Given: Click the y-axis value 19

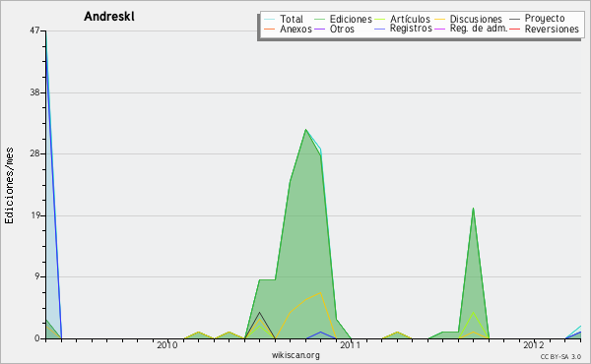Looking at the screenshot, I should click(34, 215).
